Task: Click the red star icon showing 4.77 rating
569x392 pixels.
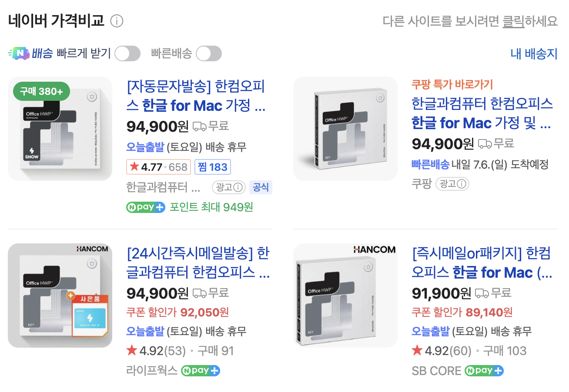Action: [134, 166]
